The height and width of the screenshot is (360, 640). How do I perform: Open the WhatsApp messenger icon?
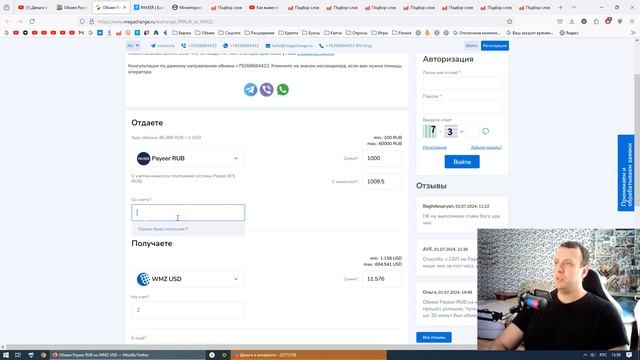point(283,89)
